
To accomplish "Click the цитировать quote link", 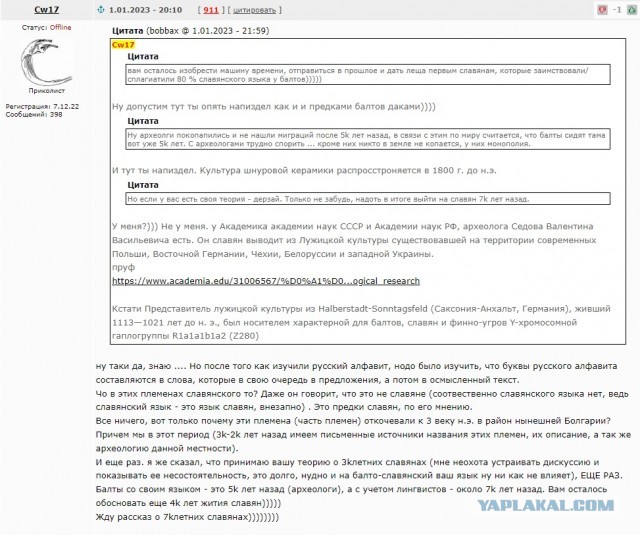I will 254,10.
